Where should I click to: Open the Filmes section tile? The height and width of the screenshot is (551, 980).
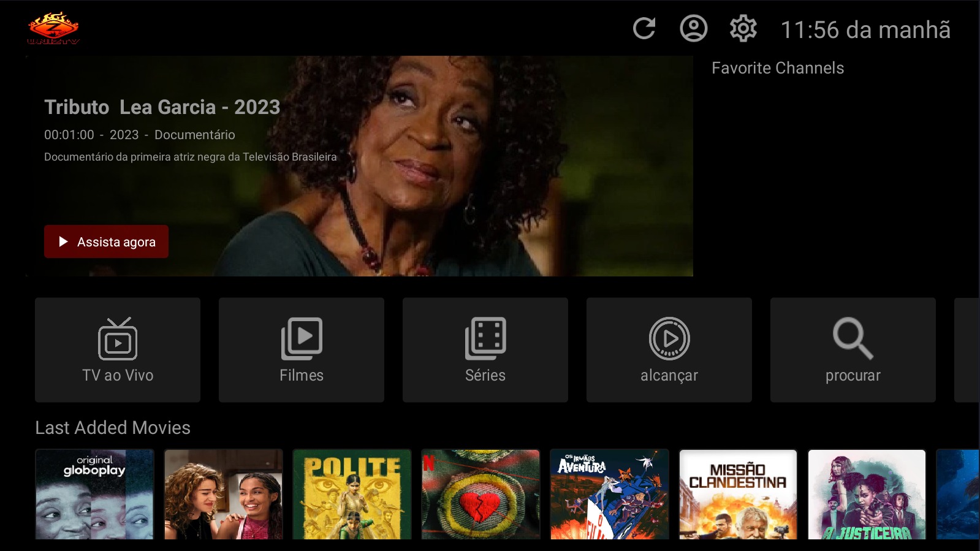pos(302,350)
